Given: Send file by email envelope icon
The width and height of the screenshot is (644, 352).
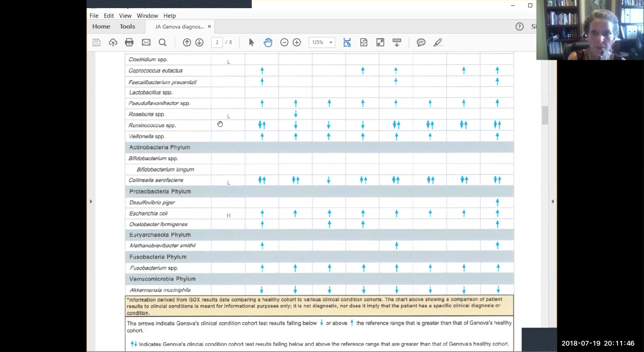Looking at the screenshot, I should (146, 42).
